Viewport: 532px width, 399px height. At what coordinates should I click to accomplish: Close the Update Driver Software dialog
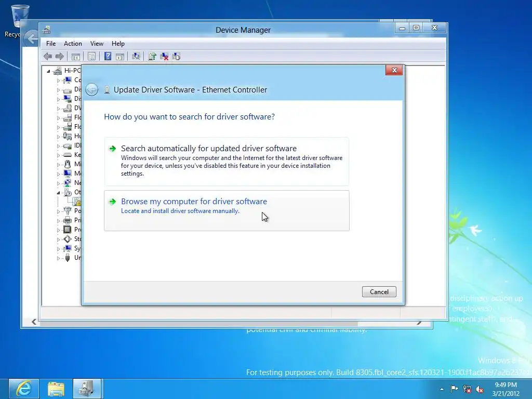(x=394, y=70)
